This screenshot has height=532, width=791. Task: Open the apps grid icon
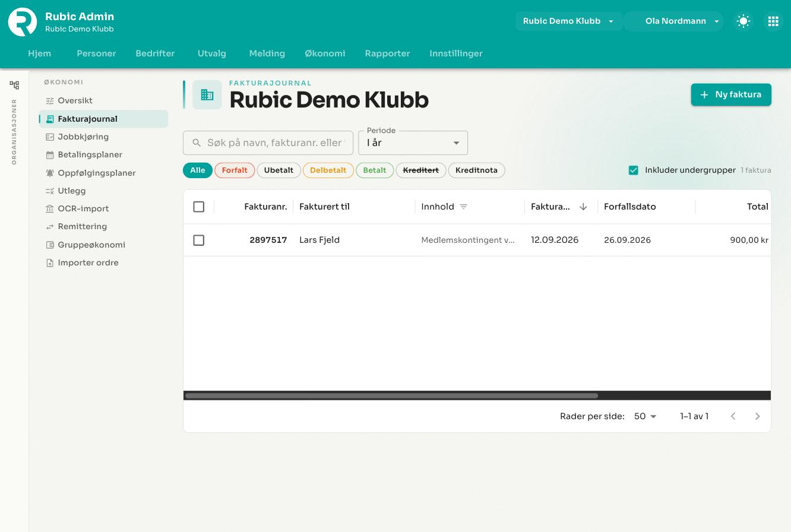click(773, 21)
